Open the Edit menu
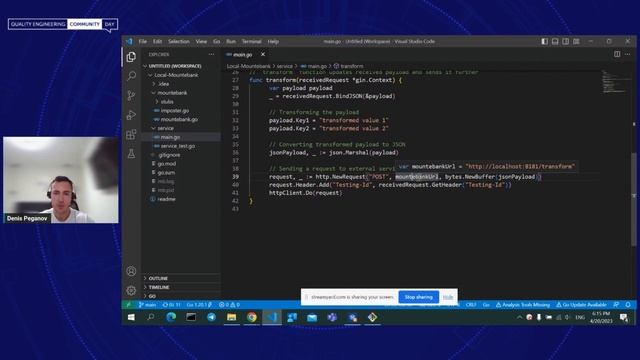The width and height of the screenshot is (640, 360). point(158,41)
